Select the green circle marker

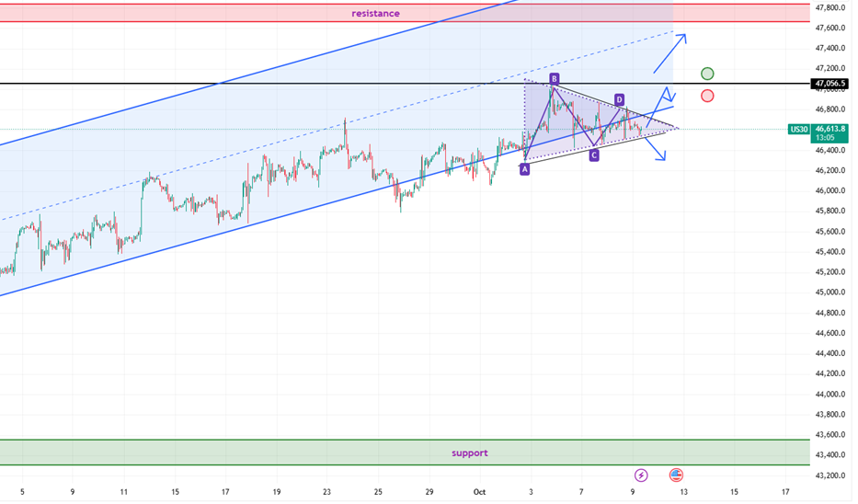tap(706, 74)
